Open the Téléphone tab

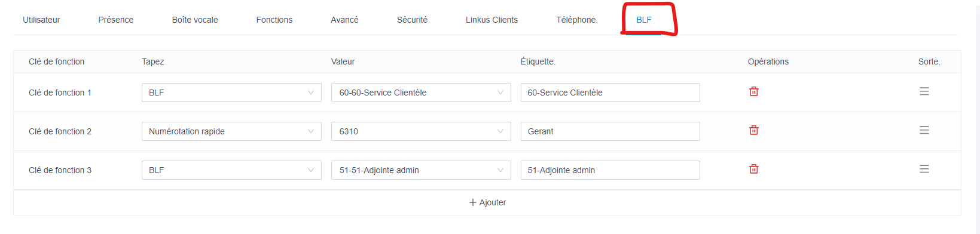[x=577, y=20]
